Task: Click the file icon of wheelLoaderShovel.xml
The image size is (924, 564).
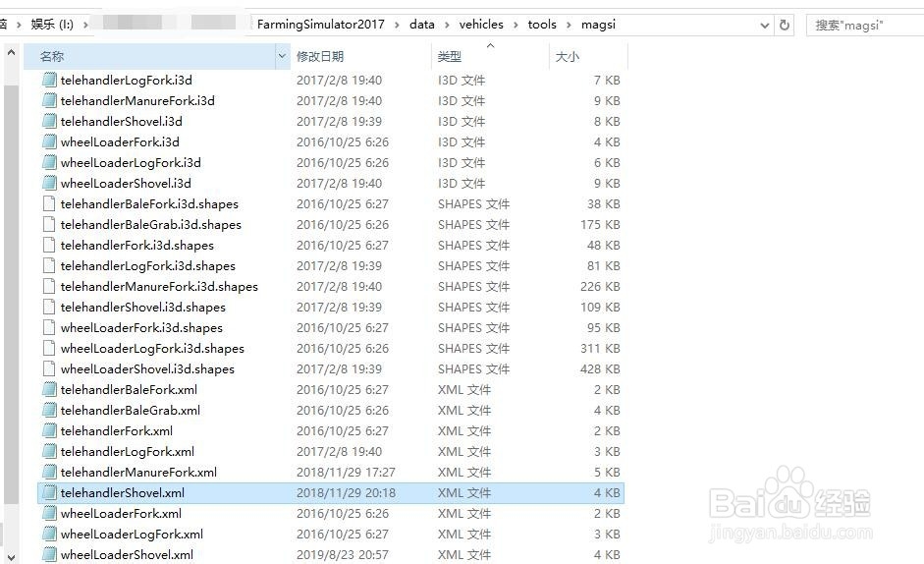Action: [x=49, y=554]
